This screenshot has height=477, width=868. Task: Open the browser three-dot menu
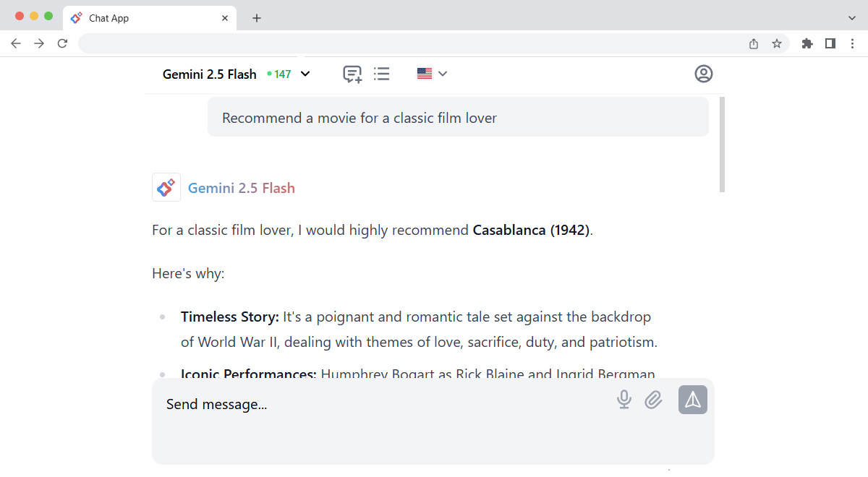(853, 43)
